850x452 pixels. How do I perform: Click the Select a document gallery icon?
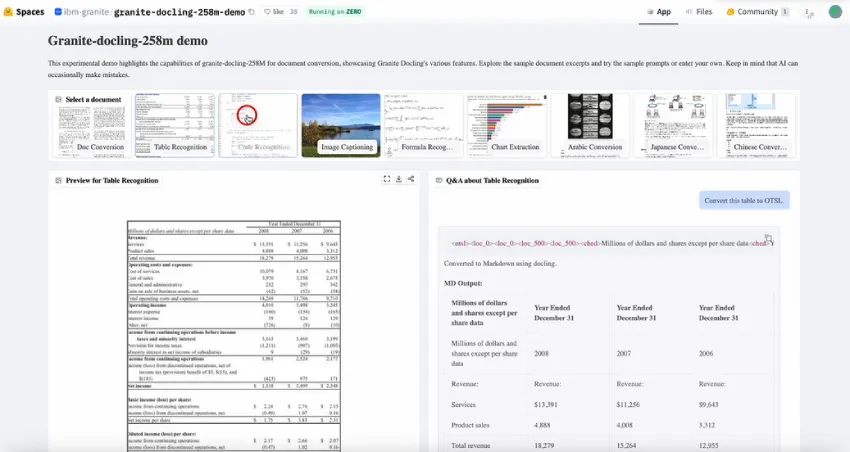coord(59,100)
